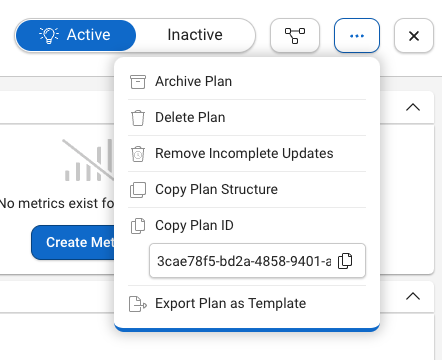
Task: Click the lightbulb icon in Active toggle
Action: 49,35
